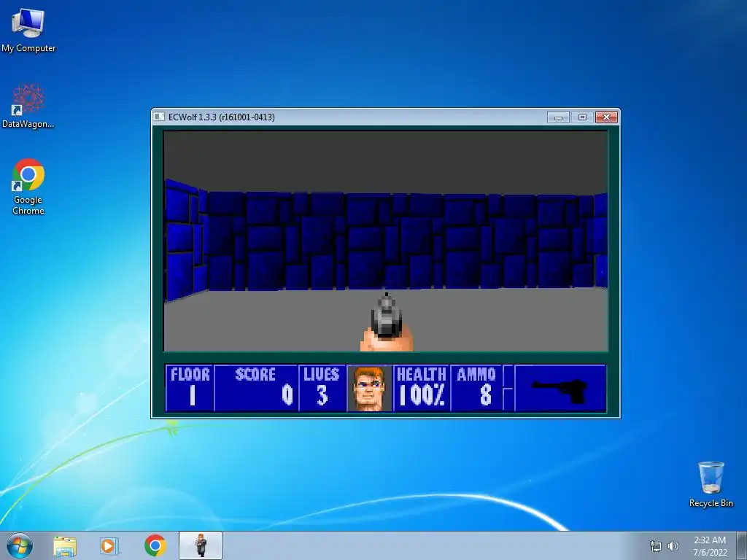Open the volume speaker tray icon

point(673,546)
